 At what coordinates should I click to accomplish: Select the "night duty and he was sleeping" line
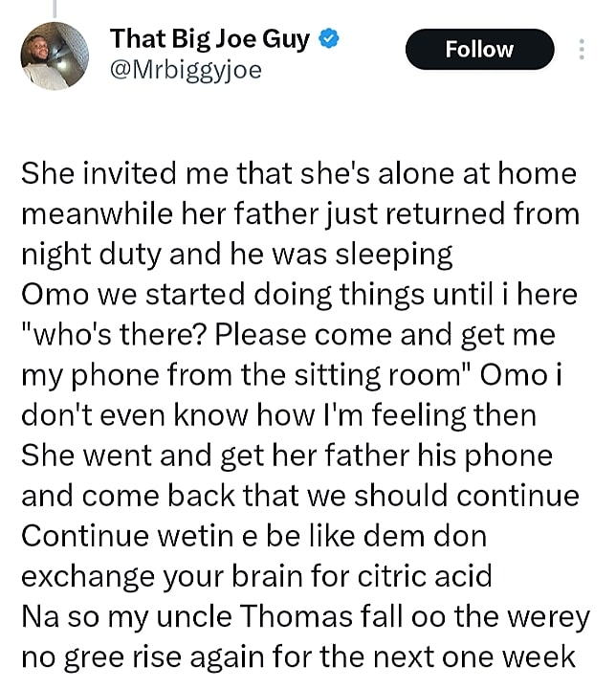236,253
